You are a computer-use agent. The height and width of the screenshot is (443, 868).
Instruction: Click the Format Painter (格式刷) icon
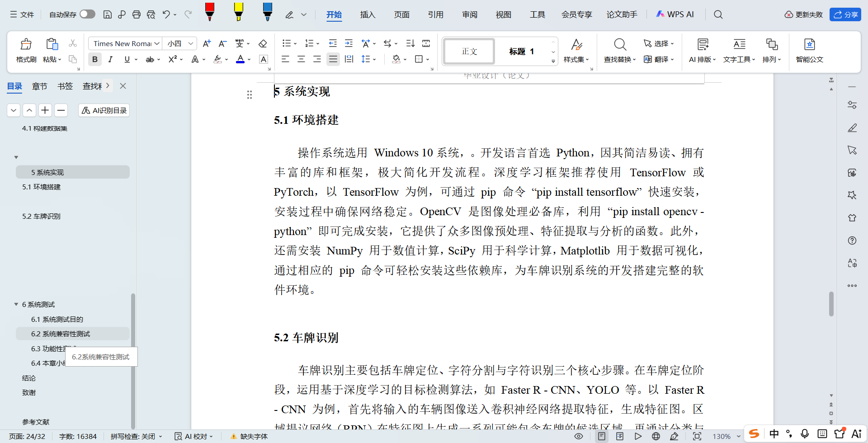coord(26,44)
